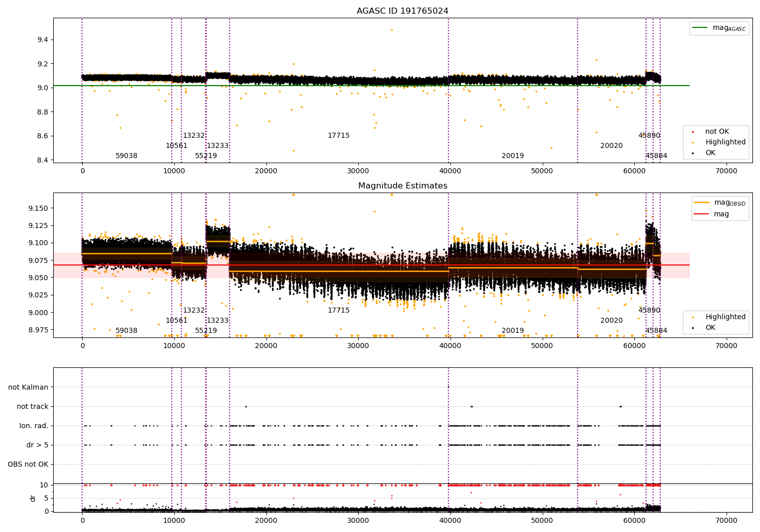The width and height of the screenshot is (760, 532).
Task: Click the 'Magnitude Estimates' plot title
Action: pyautogui.click(x=402, y=186)
